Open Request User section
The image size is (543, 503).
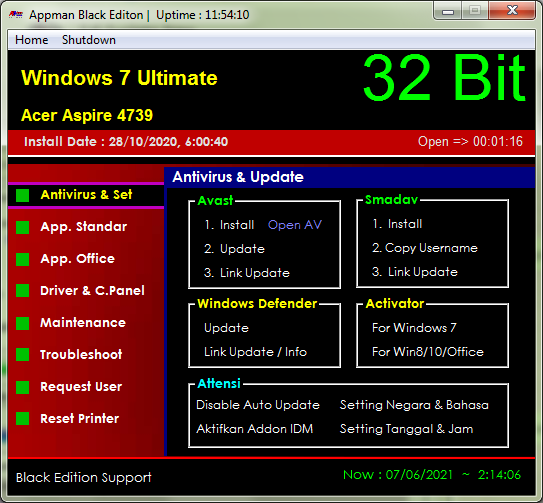pos(81,386)
